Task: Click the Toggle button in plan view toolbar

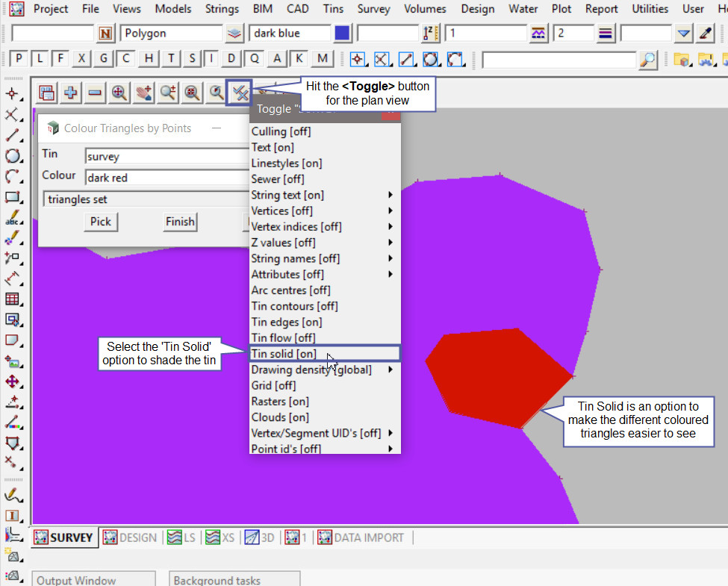Action: click(240, 92)
